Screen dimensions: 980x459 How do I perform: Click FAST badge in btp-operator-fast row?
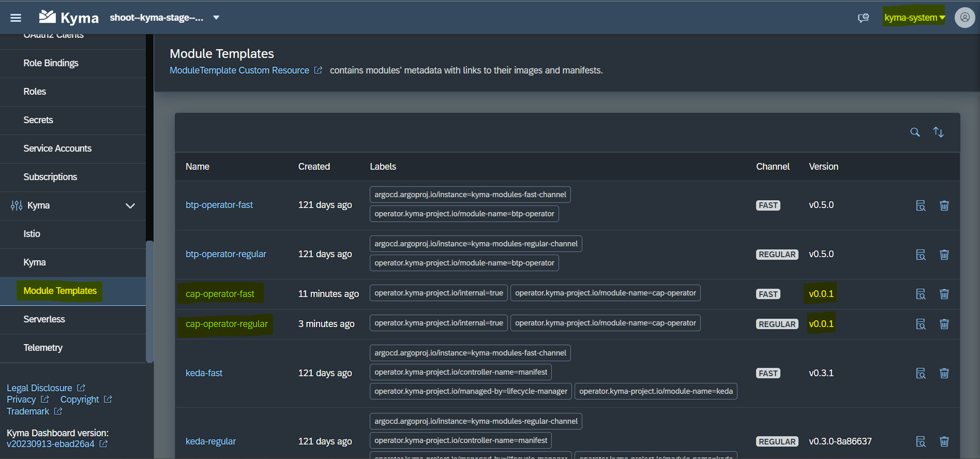(x=768, y=205)
